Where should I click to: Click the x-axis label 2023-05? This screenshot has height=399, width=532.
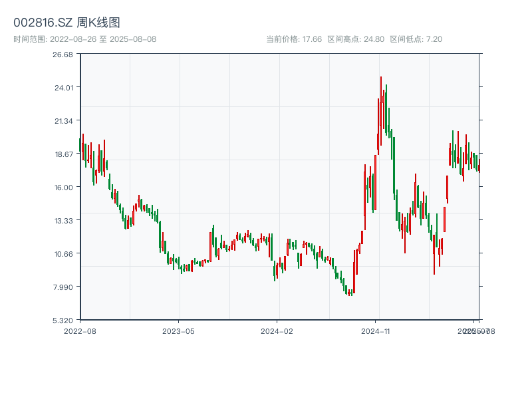178,331
